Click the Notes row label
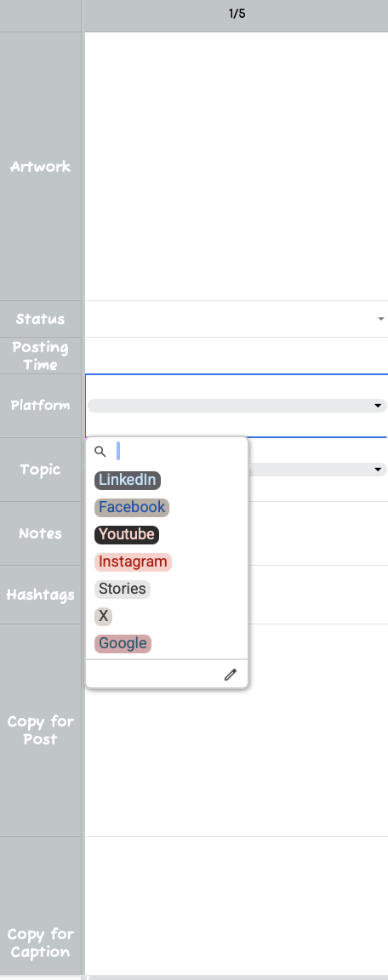388x980 pixels. [41, 533]
